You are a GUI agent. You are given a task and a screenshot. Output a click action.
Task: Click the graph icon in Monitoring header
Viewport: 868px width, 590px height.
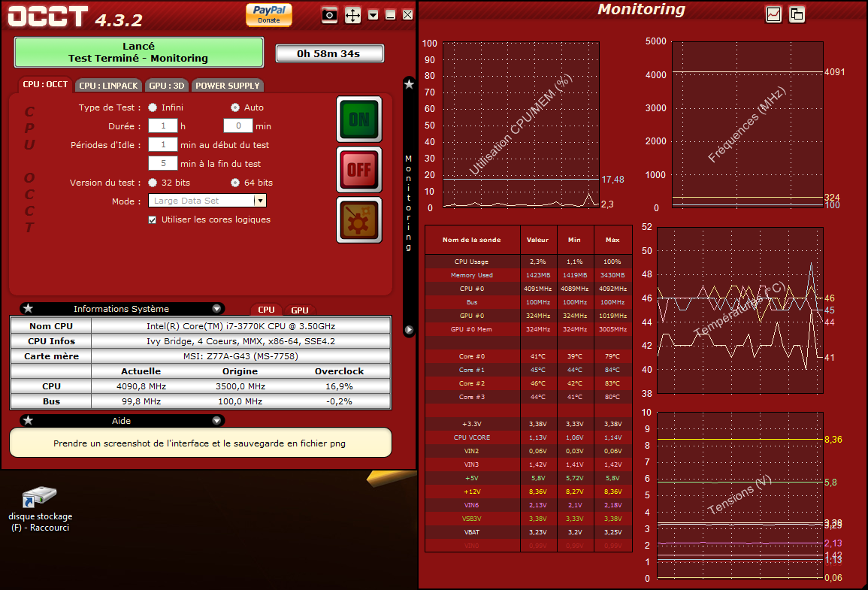coord(773,14)
